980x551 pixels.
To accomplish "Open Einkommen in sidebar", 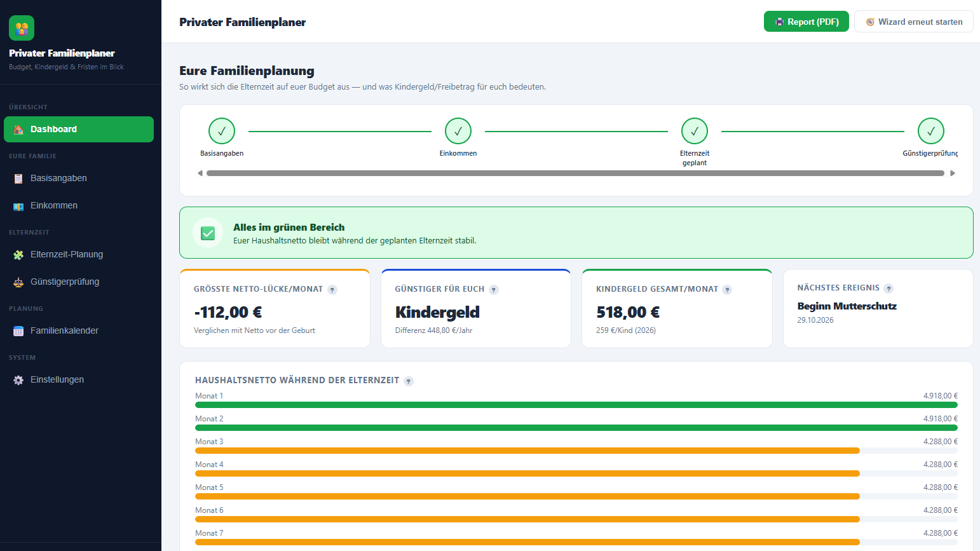I will click(x=79, y=205).
